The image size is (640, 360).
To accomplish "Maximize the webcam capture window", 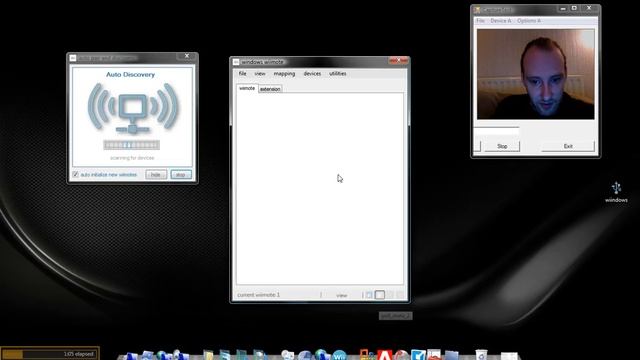I will 574,8.
